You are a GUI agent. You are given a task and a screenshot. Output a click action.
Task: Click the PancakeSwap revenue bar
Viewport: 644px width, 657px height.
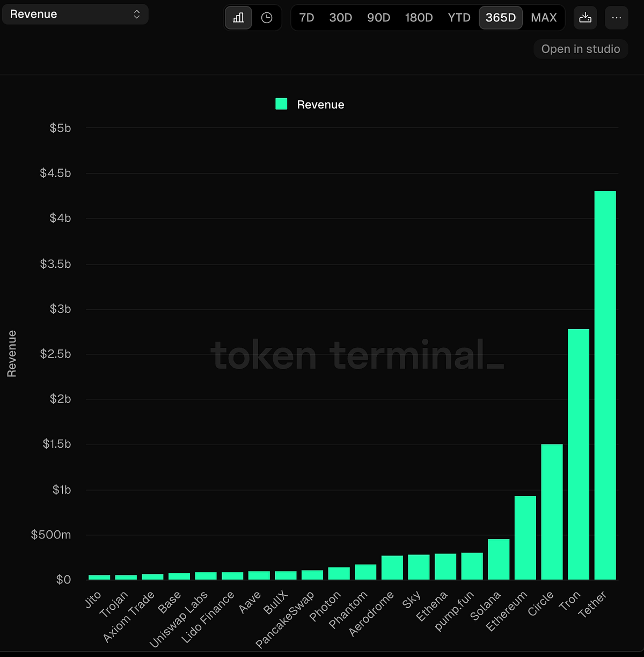(x=312, y=575)
